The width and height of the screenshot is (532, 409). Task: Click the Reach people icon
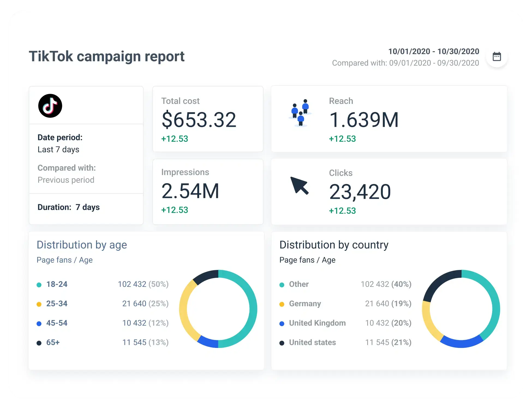coord(300,113)
